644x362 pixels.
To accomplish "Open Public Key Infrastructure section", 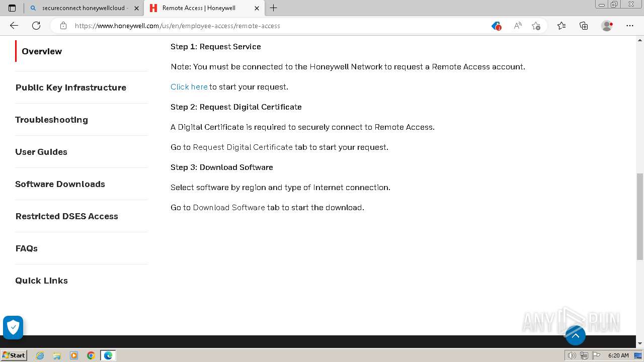I will point(71,87).
